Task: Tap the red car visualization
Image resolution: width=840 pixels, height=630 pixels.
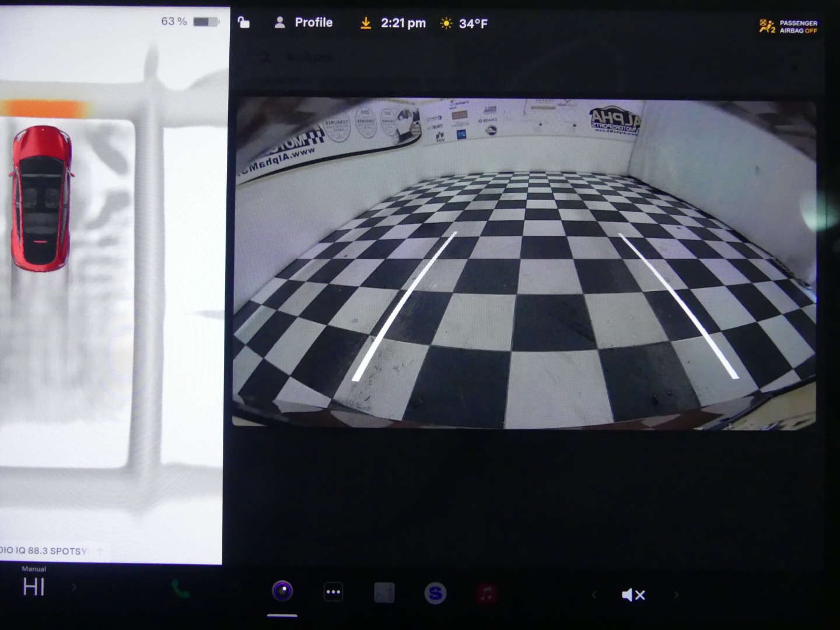Action: coord(41,198)
